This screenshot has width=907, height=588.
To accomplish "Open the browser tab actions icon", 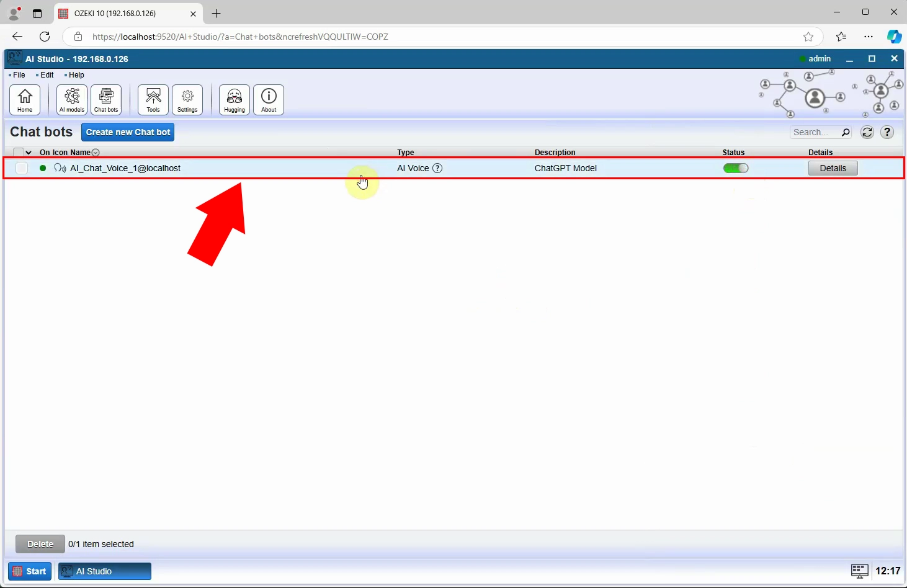I will (37, 13).
